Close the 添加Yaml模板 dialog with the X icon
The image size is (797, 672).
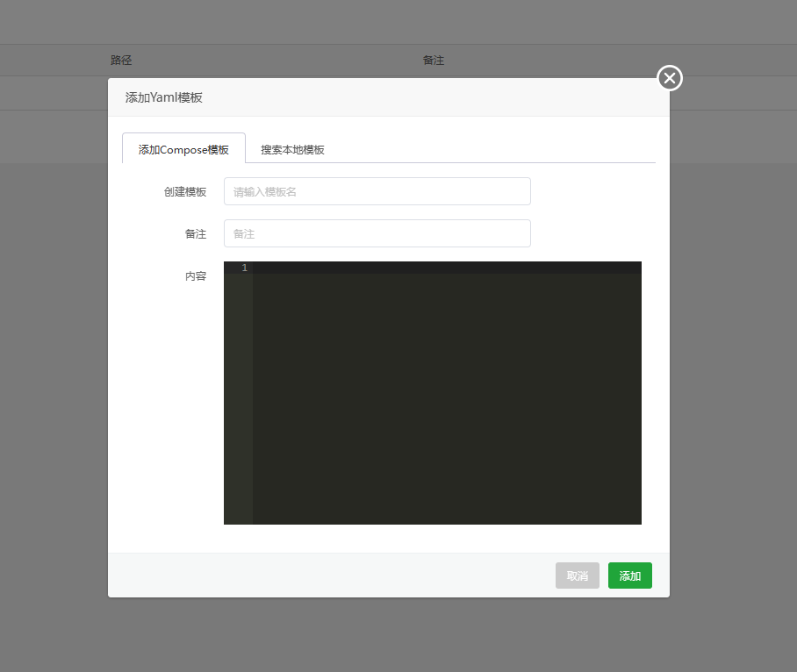pos(670,79)
